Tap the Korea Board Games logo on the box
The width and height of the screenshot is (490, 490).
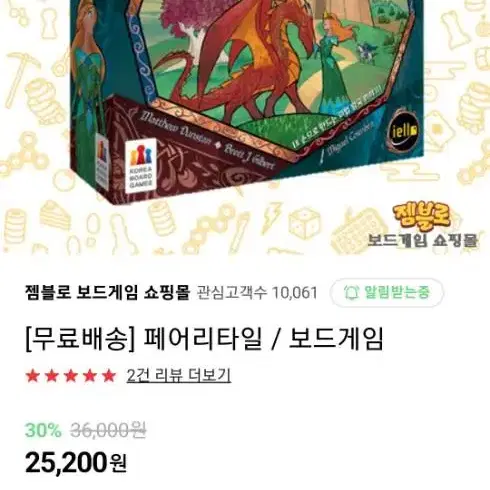pos(140,166)
